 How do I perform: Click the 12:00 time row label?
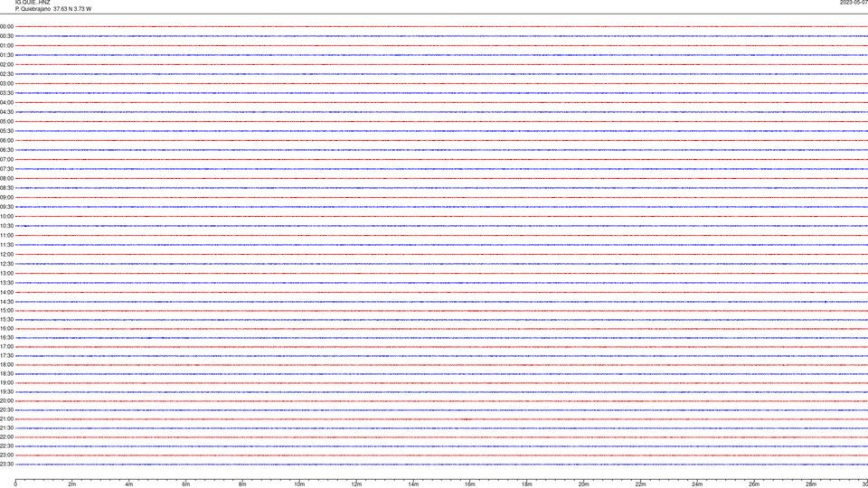pos(6,255)
